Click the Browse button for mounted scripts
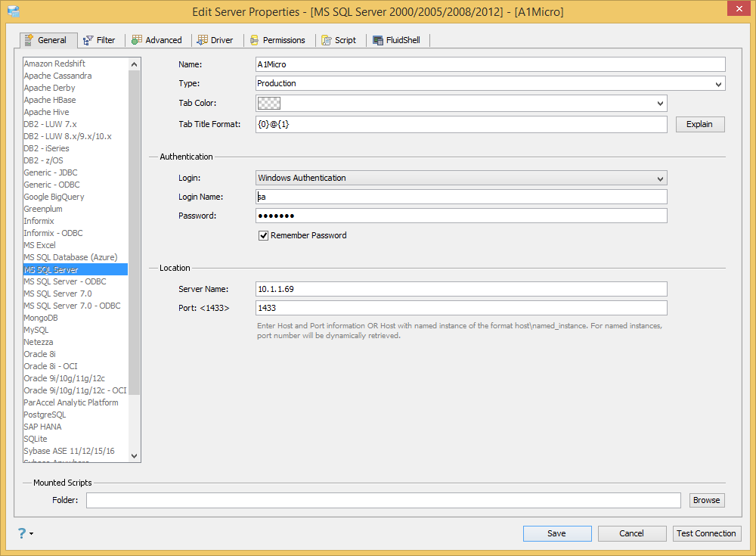 (706, 500)
